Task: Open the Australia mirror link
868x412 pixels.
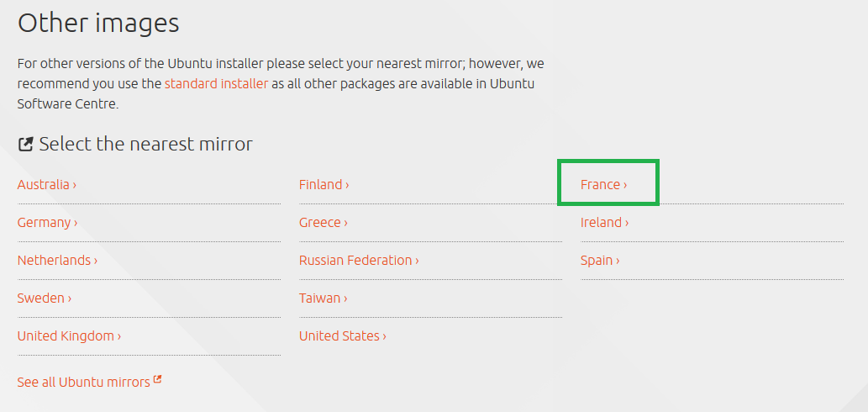Action: tap(46, 184)
